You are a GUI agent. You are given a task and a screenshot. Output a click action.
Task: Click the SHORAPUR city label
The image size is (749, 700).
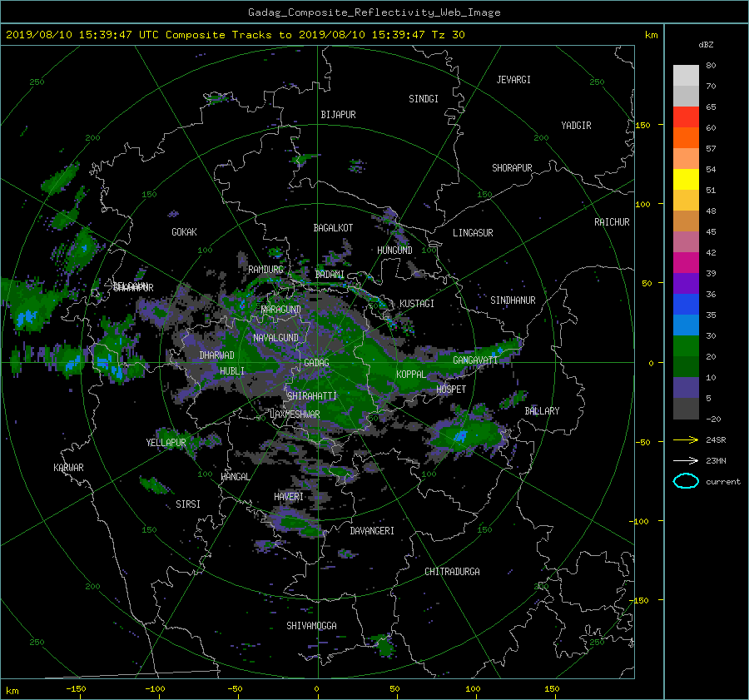[512, 168]
